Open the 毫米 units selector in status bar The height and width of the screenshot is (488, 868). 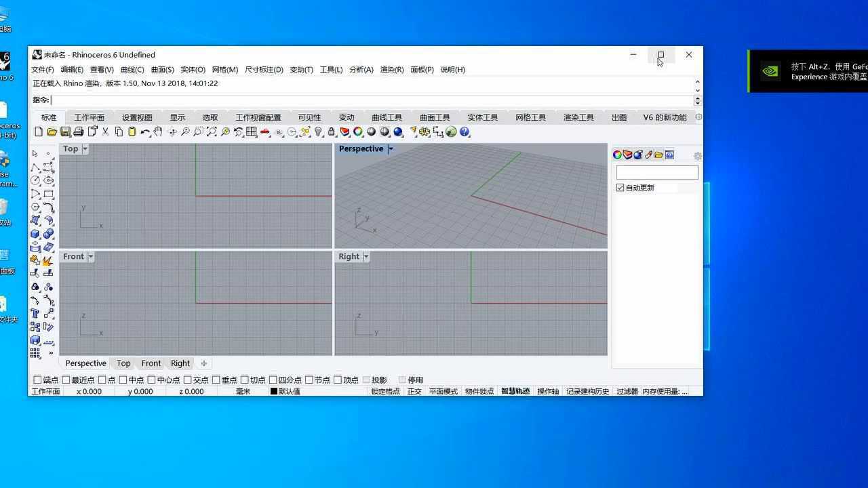click(x=243, y=392)
